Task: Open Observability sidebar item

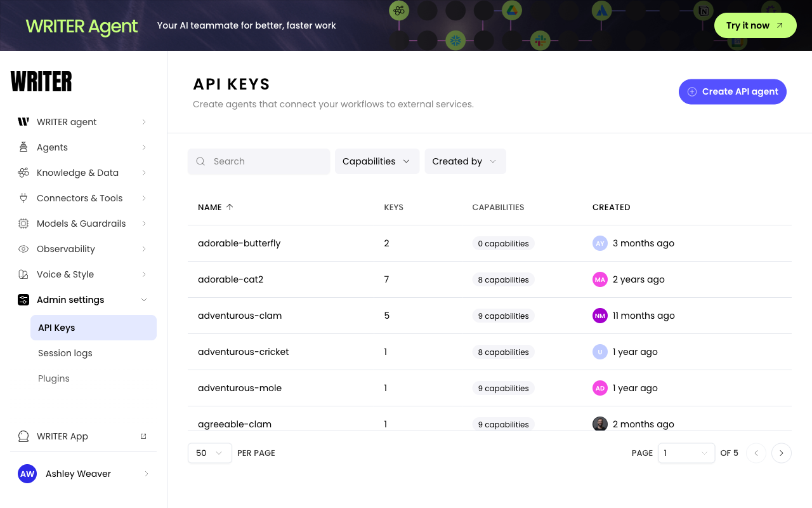Action: [83, 249]
